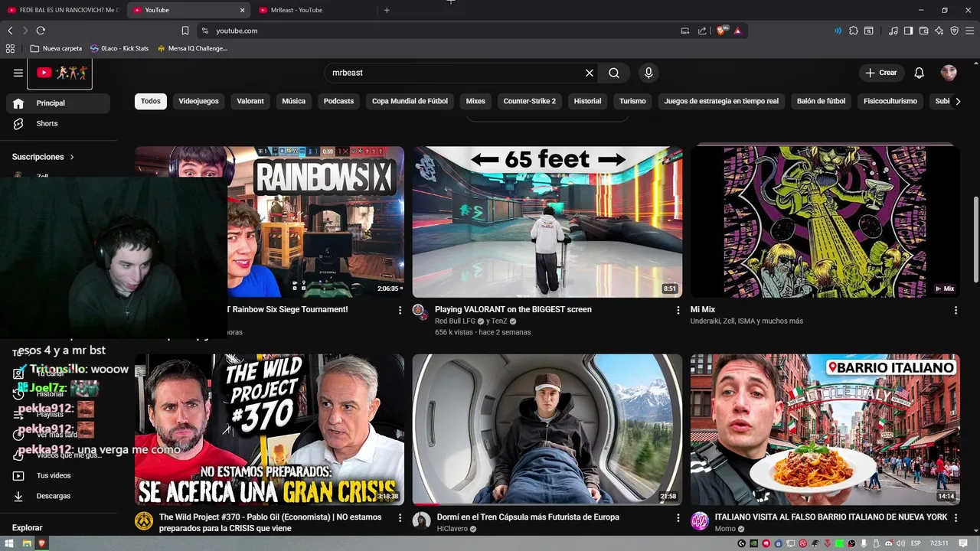Image resolution: width=980 pixels, height=551 pixels.
Task: Open YouTube notifications bell
Action: pyautogui.click(x=920, y=73)
